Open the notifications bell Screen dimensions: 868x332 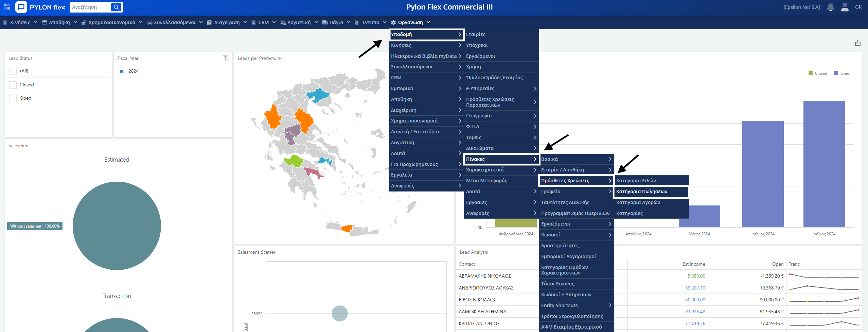point(830,7)
